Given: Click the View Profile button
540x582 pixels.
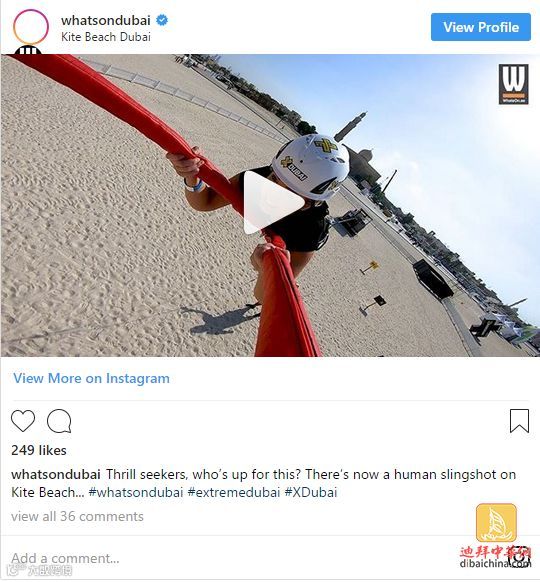Looking at the screenshot, I should (x=481, y=27).
